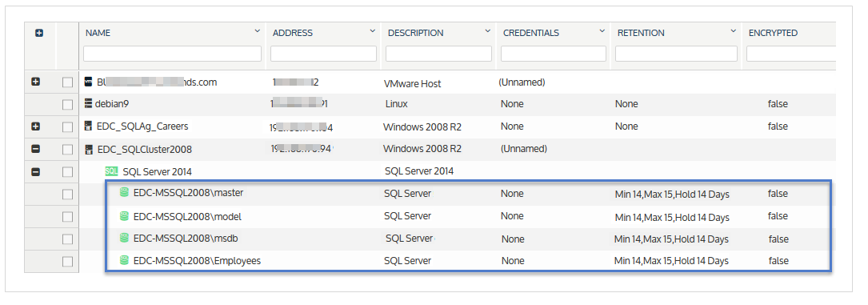Select the EDC-MSSQL2008\Employees database name
This screenshot has width=868, height=305.
197,261
